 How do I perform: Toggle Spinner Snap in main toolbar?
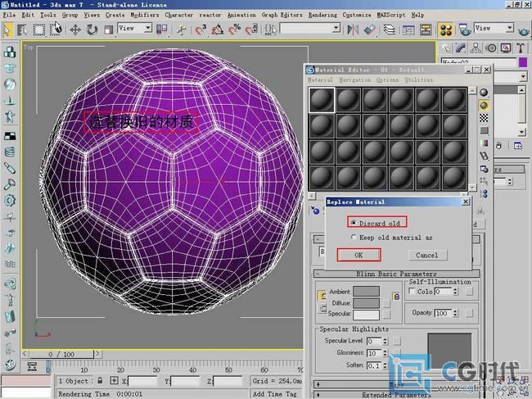pos(251,29)
